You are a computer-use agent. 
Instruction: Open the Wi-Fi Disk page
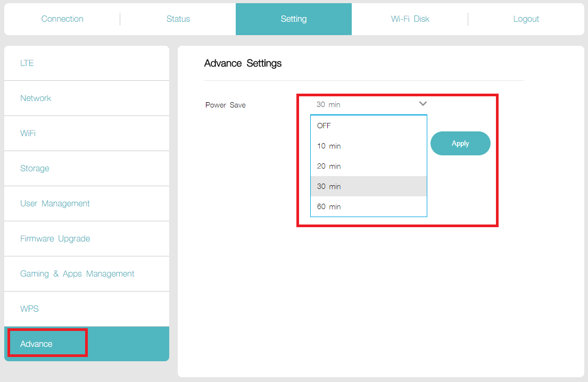[x=410, y=19]
